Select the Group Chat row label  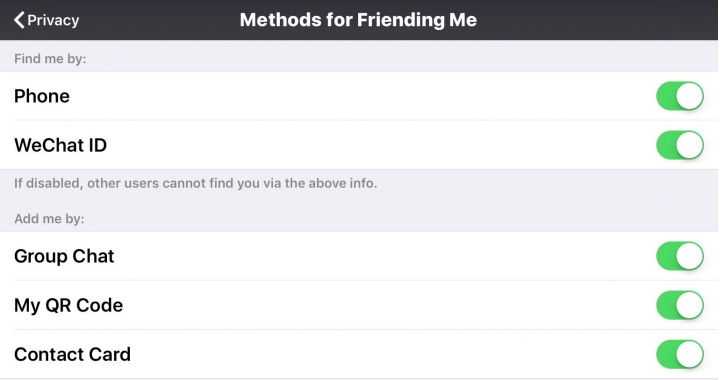point(64,257)
